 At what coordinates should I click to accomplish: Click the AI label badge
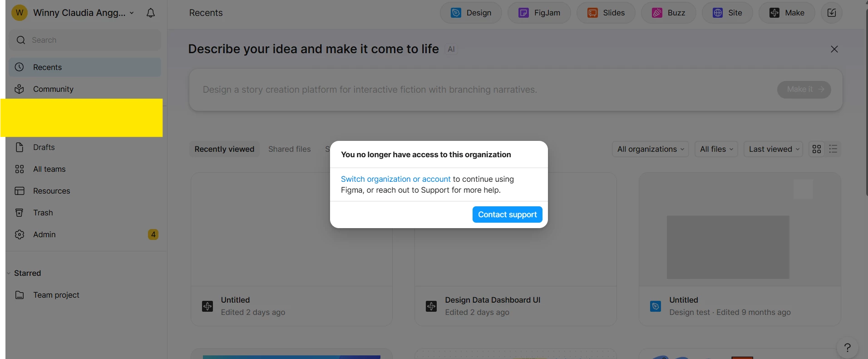coord(451,49)
